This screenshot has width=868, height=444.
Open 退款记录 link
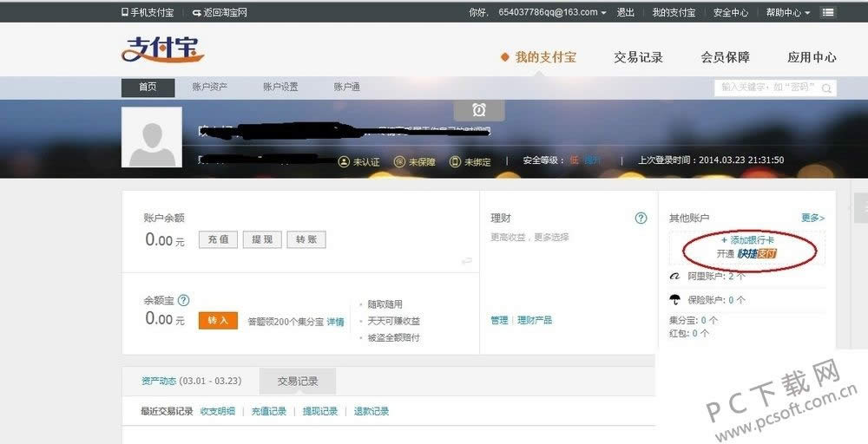[372, 411]
